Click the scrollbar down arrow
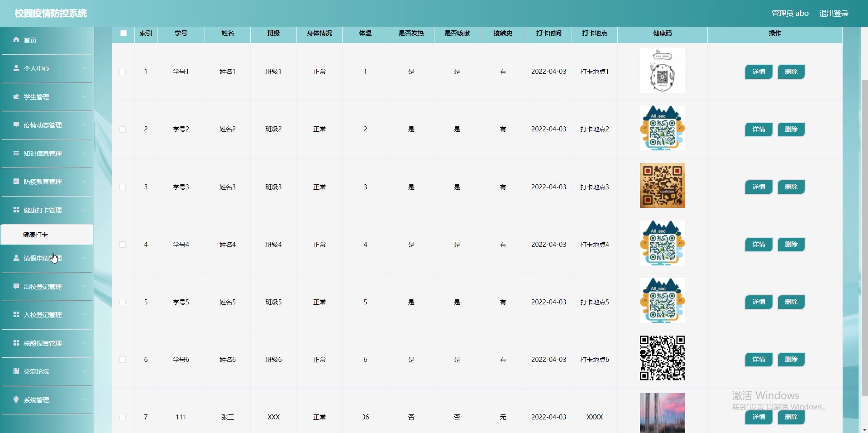The height and width of the screenshot is (433, 868). (864, 429)
